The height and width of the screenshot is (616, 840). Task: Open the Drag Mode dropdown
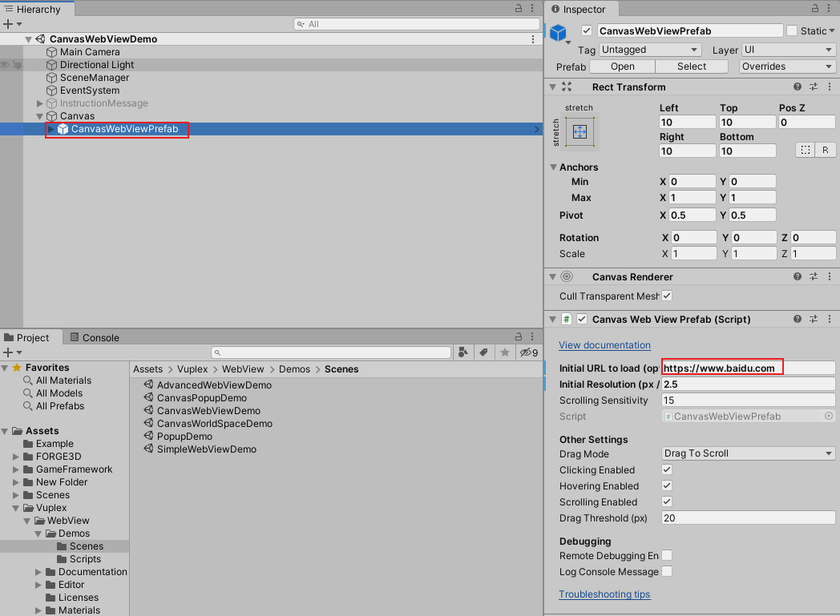coord(749,453)
